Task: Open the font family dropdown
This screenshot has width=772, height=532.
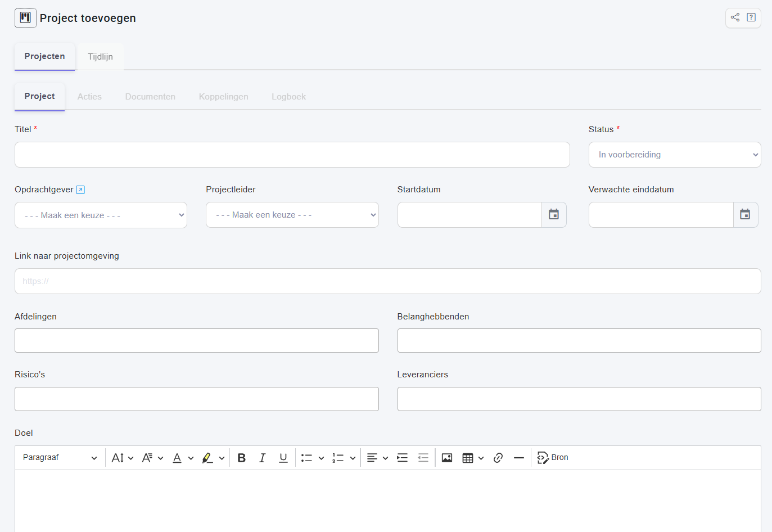Action: (x=153, y=458)
